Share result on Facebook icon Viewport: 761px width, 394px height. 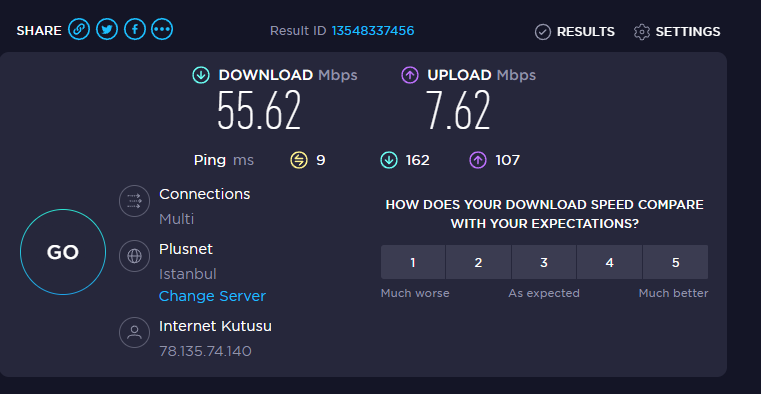(135, 30)
